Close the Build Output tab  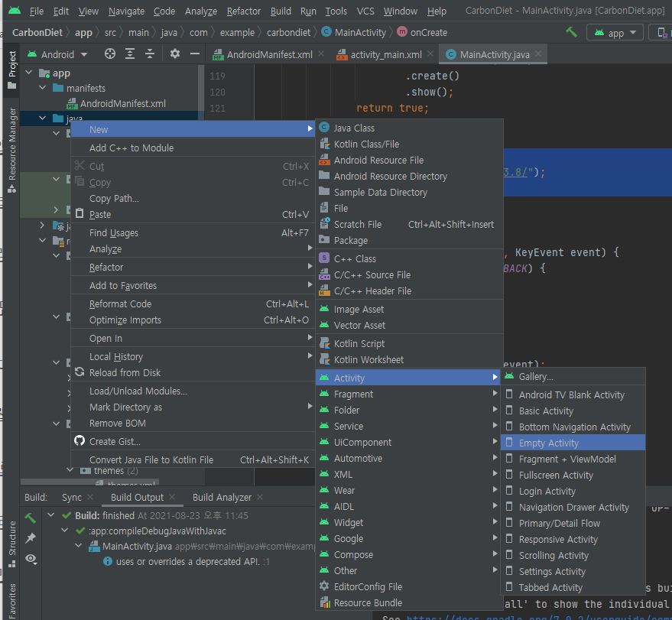[172, 497]
